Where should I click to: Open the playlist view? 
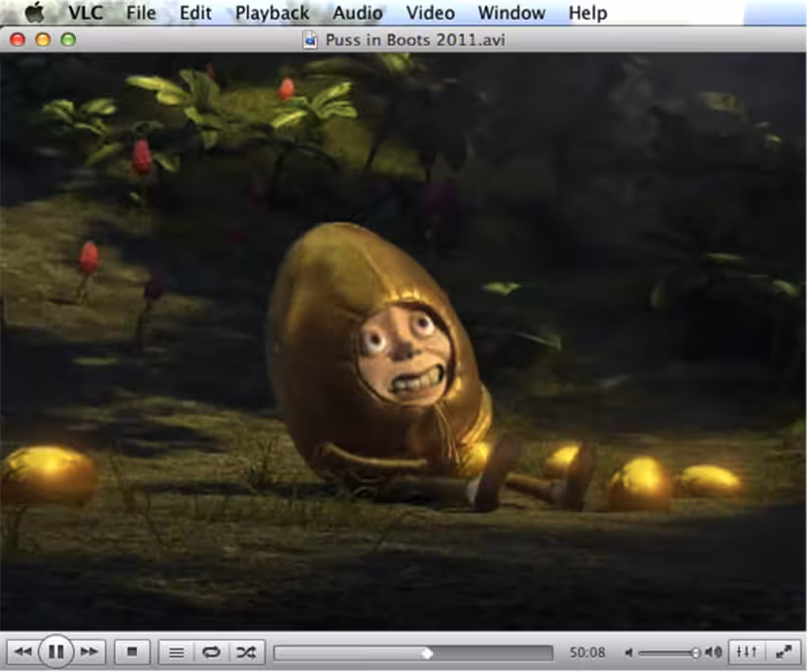(177, 652)
